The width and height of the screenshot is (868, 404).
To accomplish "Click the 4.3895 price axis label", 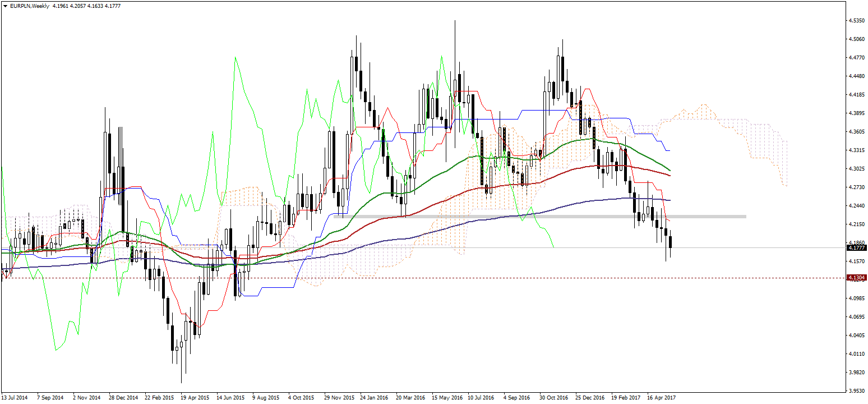I will pyautogui.click(x=856, y=113).
